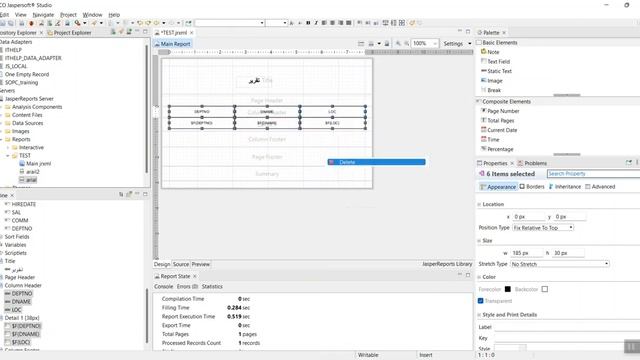Click the undo arrow in toolbar

(x=140, y=23)
